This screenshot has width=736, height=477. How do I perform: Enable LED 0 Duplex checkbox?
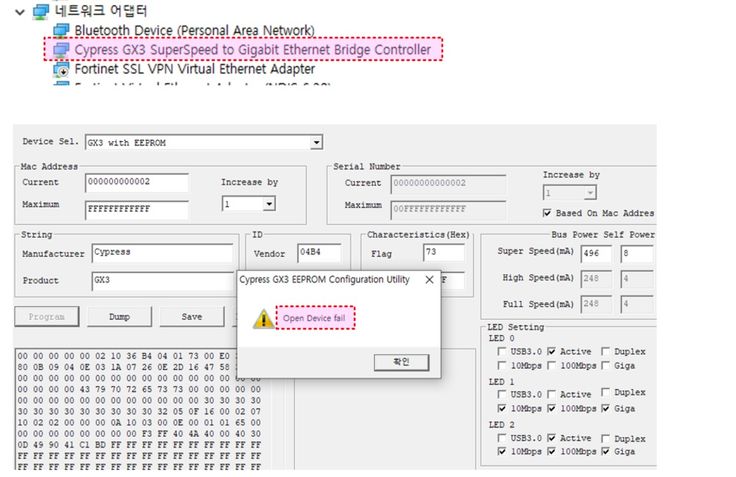(606, 351)
